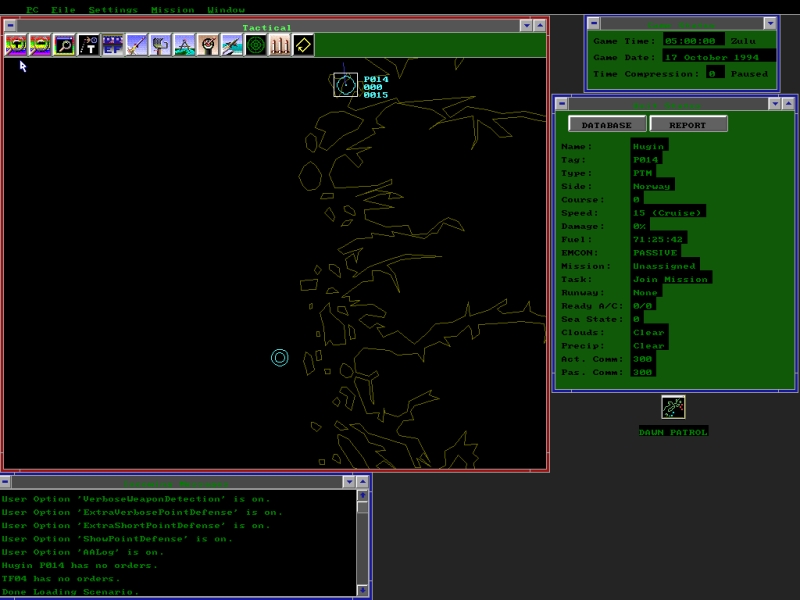Open the File menu
Viewport: 800px width, 600px height.
click(63, 9)
